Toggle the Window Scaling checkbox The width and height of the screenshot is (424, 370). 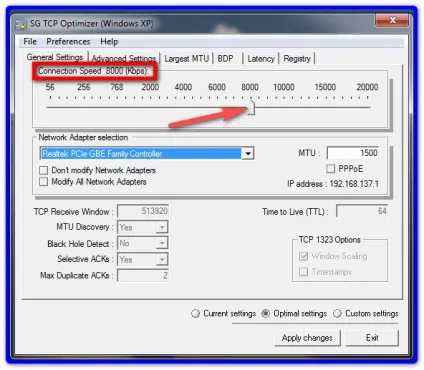click(x=303, y=256)
